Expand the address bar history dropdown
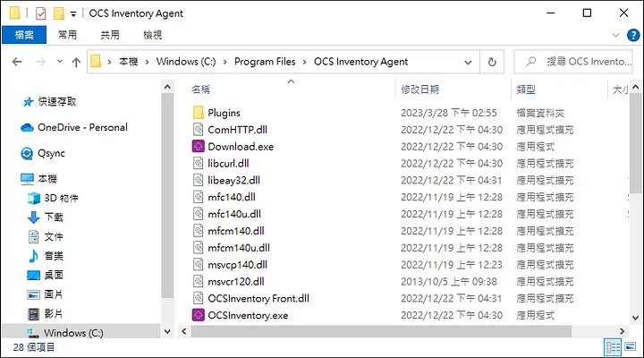The image size is (644, 358). click(468, 62)
